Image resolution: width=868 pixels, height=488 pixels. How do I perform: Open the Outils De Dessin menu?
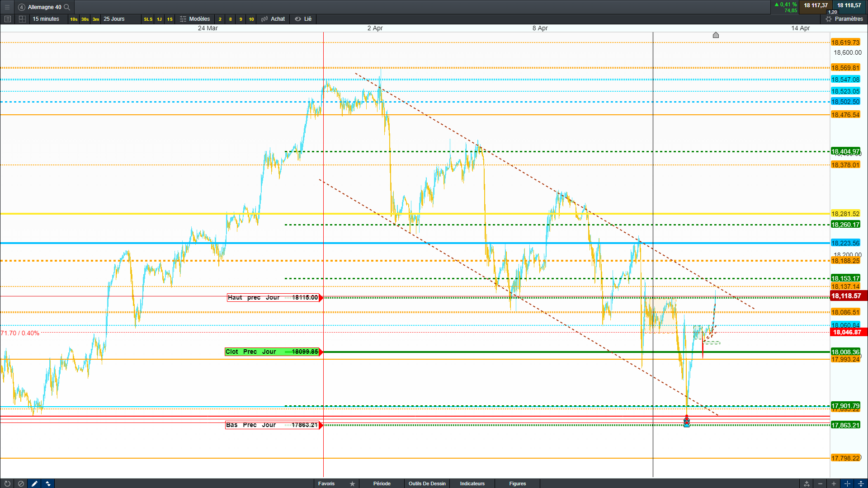pos(427,483)
